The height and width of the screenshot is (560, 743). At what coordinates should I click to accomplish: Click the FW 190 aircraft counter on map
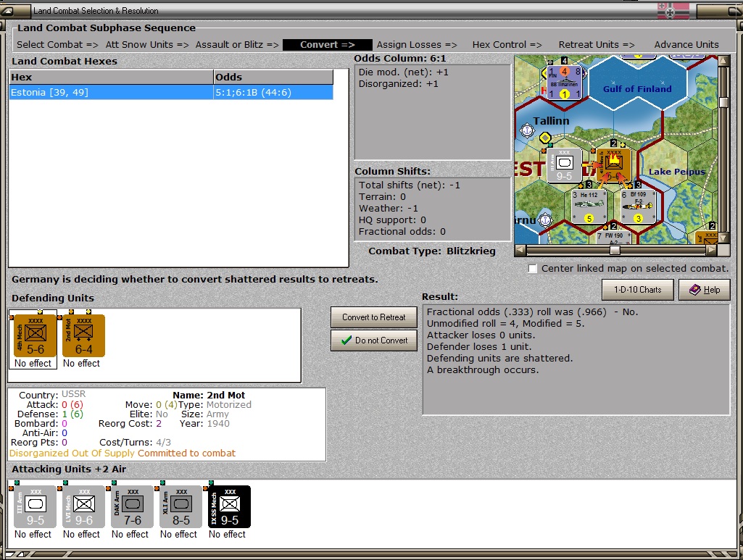pos(614,238)
